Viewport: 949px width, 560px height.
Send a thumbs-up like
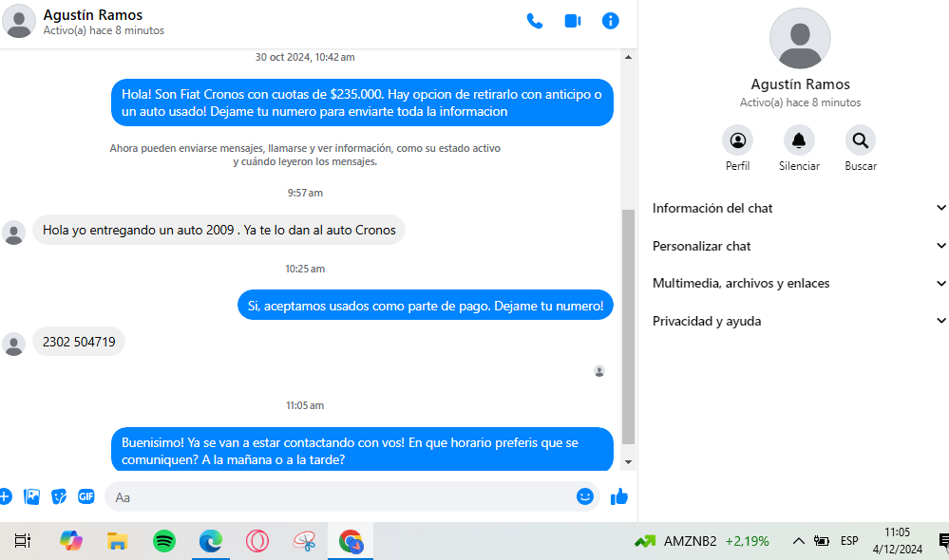pyautogui.click(x=619, y=496)
